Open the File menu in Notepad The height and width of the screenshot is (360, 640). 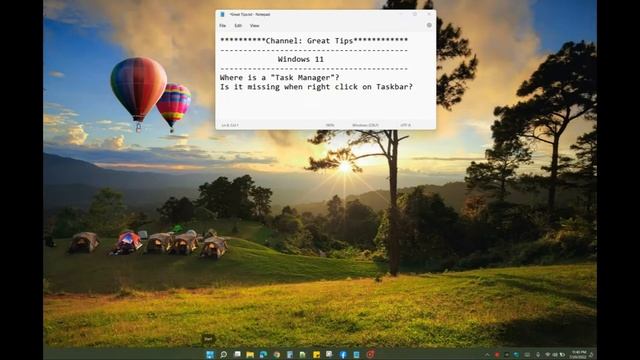[x=222, y=25]
